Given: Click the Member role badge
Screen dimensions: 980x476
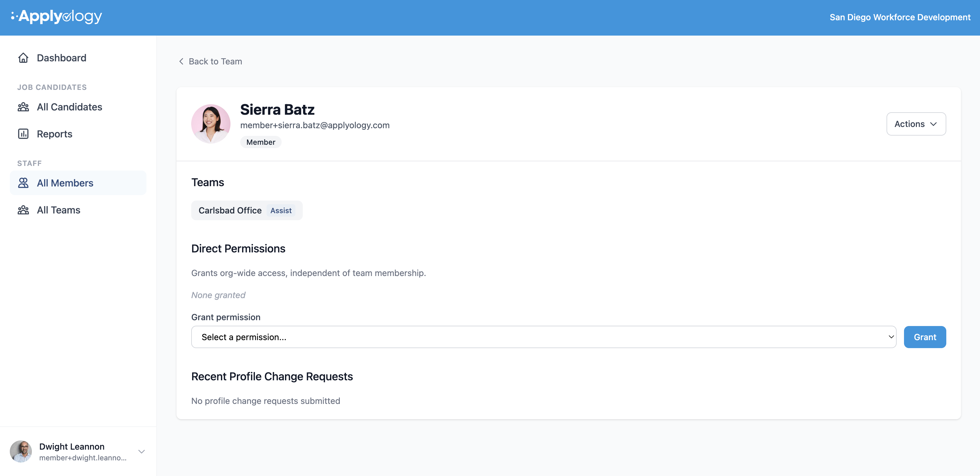Looking at the screenshot, I should (x=260, y=142).
